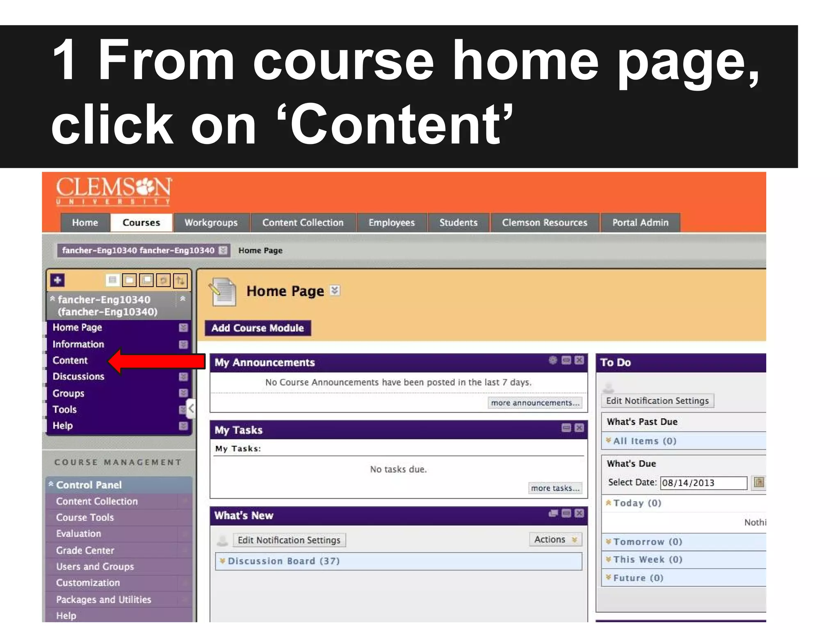Open What's New in a detached window icon
This screenshot has height=630, width=840.
click(x=553, y=513)
